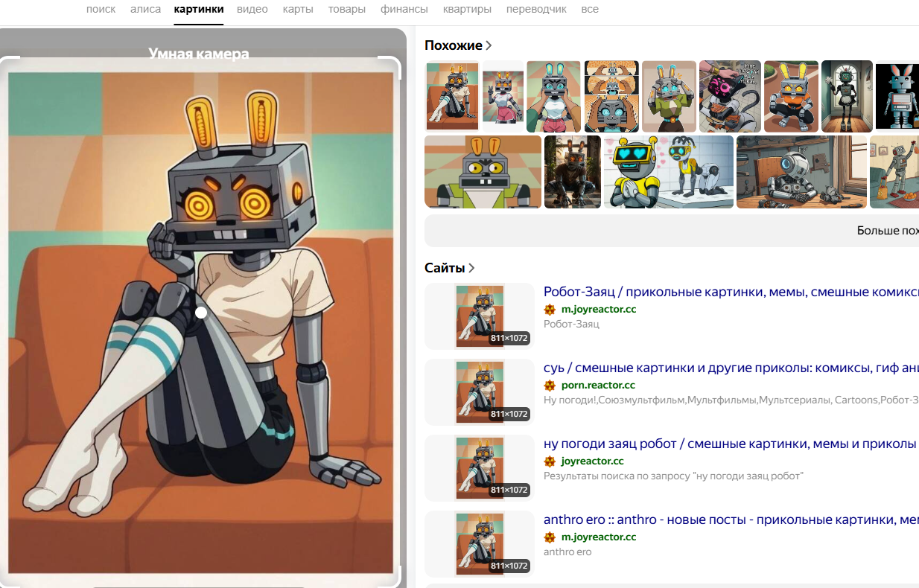Viewport: 919px width, 588px height.
Task: Open the ну погоди заяц робот result link
Action: click(730, 444)
